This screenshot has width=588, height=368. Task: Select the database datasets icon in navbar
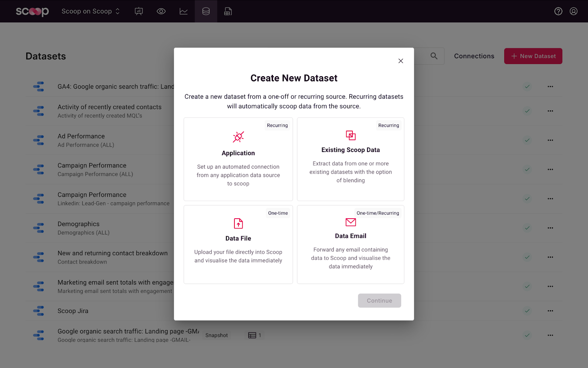(x=206, y=11)
